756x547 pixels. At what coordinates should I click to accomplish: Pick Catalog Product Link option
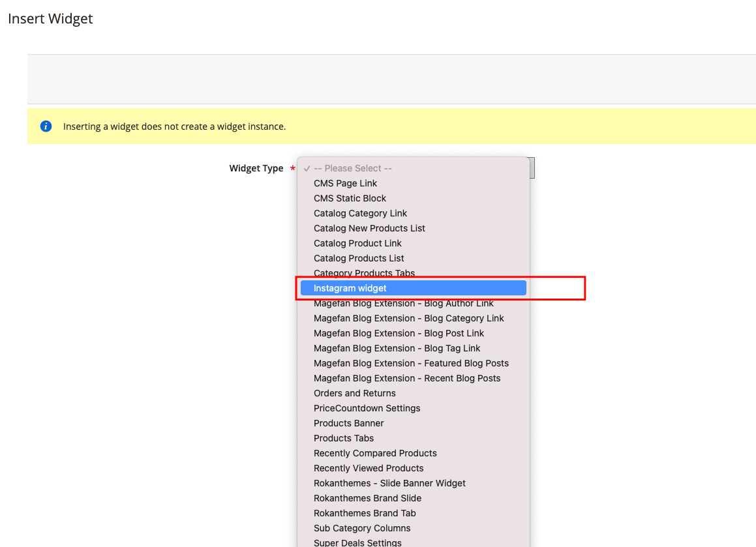click(x=413, y=243)
